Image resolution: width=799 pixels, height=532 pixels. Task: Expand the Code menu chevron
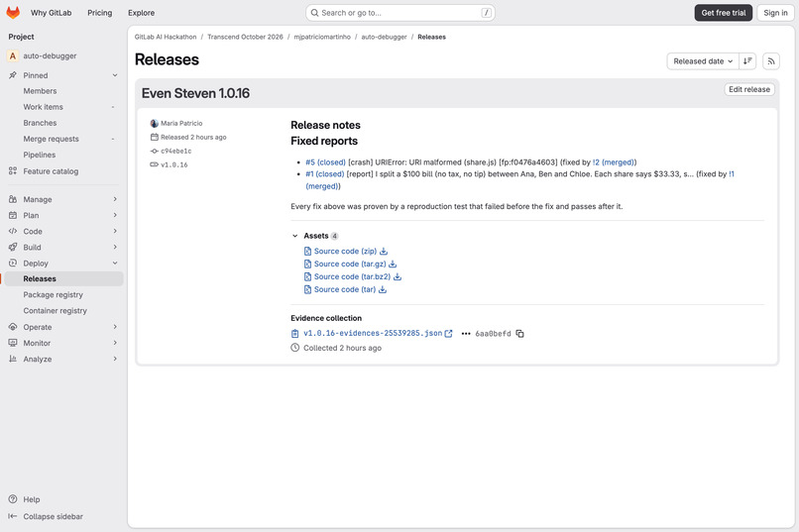point(115,231)
